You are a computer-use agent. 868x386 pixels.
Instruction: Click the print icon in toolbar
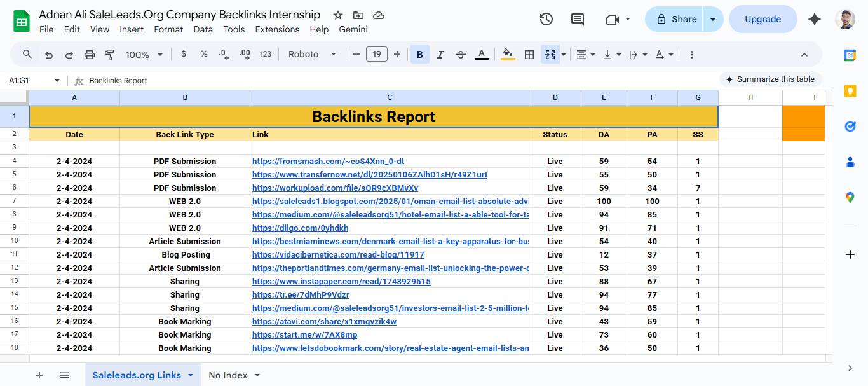[x=90, y=55]
